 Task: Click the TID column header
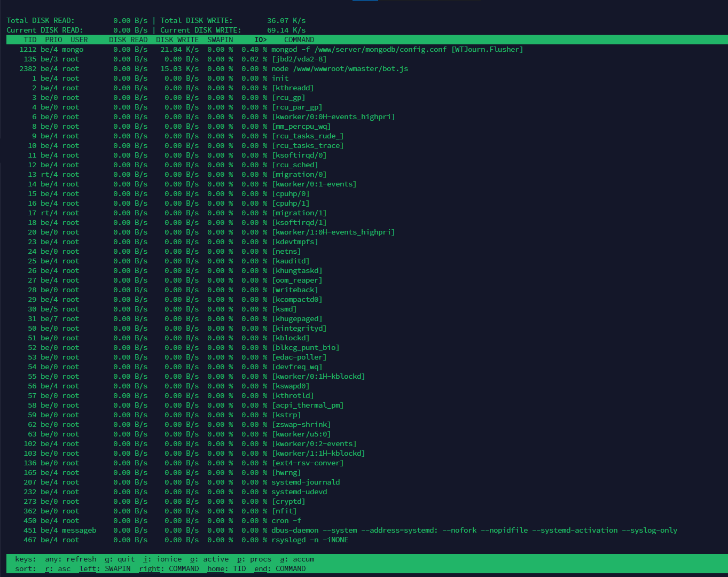coord(30,40)
